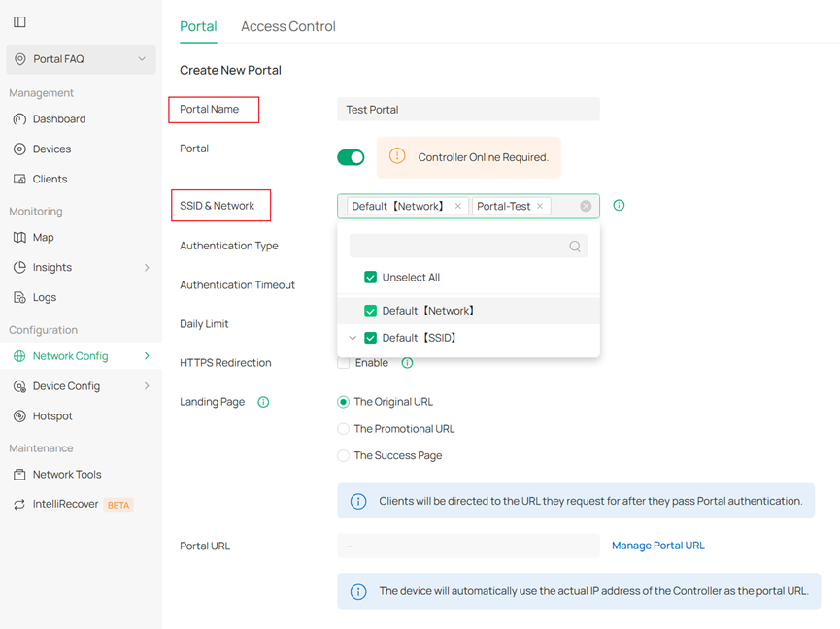Open the Map monitoring view
The width and height of the screenshot is (840, 629).
point(43,238)
